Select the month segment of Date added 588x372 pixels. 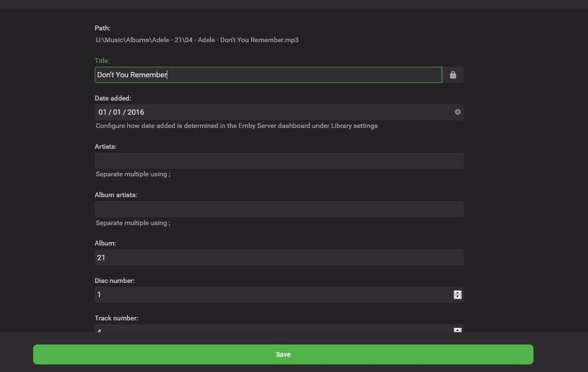(x=103, y=112)
